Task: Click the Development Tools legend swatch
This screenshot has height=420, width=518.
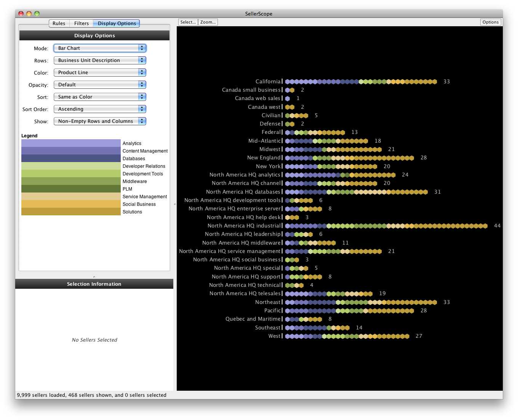Action: pyautogui.click(x=71, y=173)
